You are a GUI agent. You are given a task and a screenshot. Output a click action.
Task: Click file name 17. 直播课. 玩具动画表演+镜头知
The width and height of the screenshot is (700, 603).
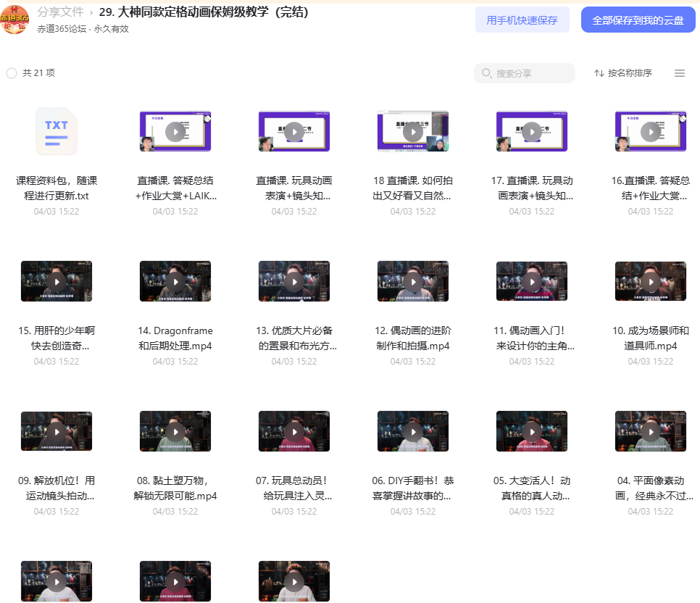[x=533, y=188]
